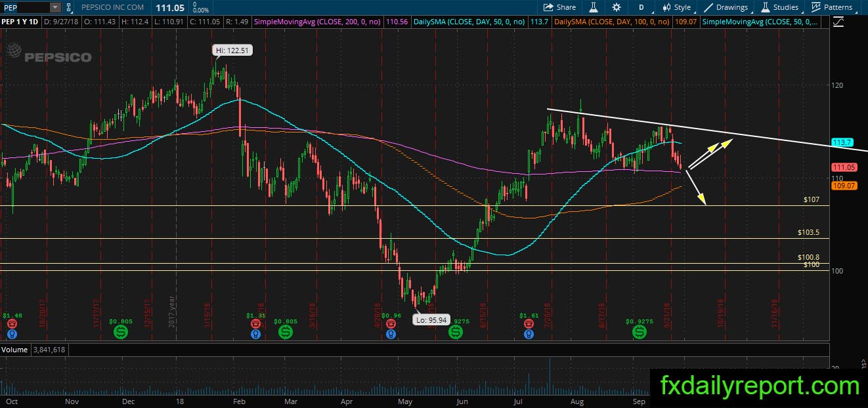Click the Volume study label
The image size is (868, 408).
(14, 350)
